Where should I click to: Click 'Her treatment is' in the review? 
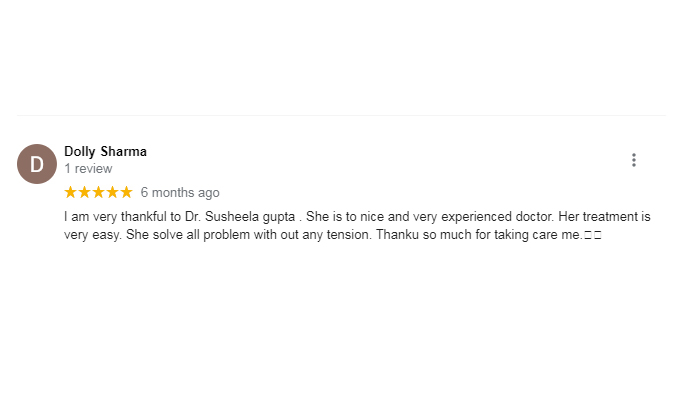click(x=604, y=217)
